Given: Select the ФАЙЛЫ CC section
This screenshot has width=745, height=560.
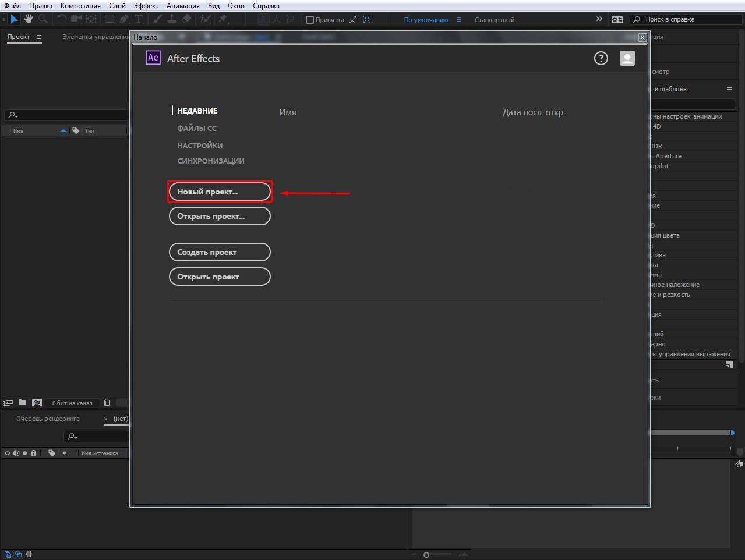Looking at the screenshot, I should [x=197, y=128].
